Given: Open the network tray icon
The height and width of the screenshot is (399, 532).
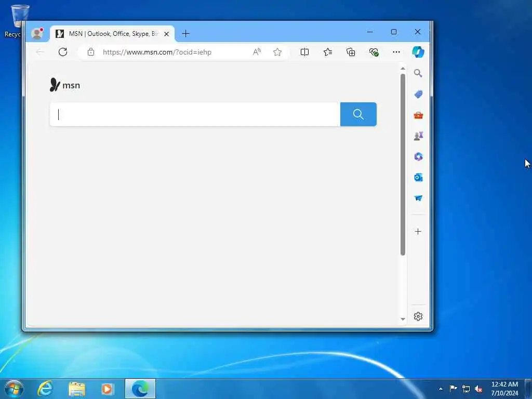Looking at the screenshot, I should point(466,389).
